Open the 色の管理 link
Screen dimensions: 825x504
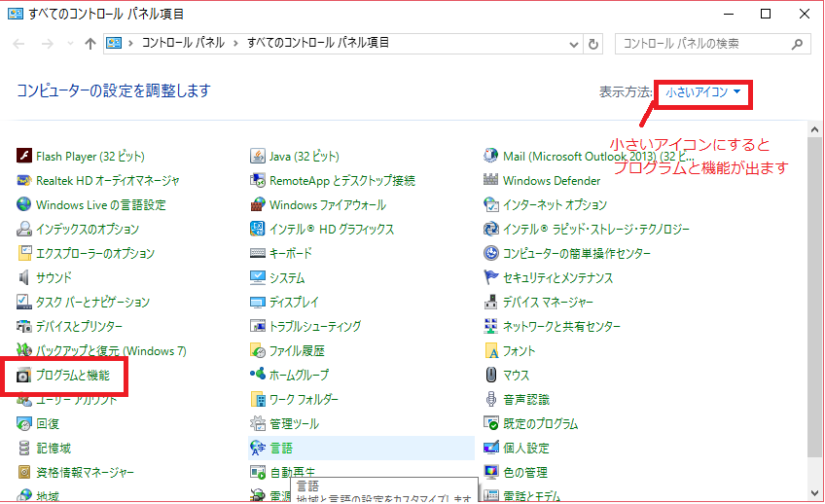(x=524, y=472)
